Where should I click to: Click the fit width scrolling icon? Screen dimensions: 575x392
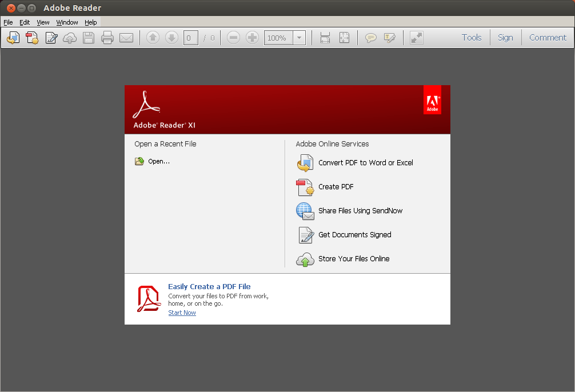(325, 38)
